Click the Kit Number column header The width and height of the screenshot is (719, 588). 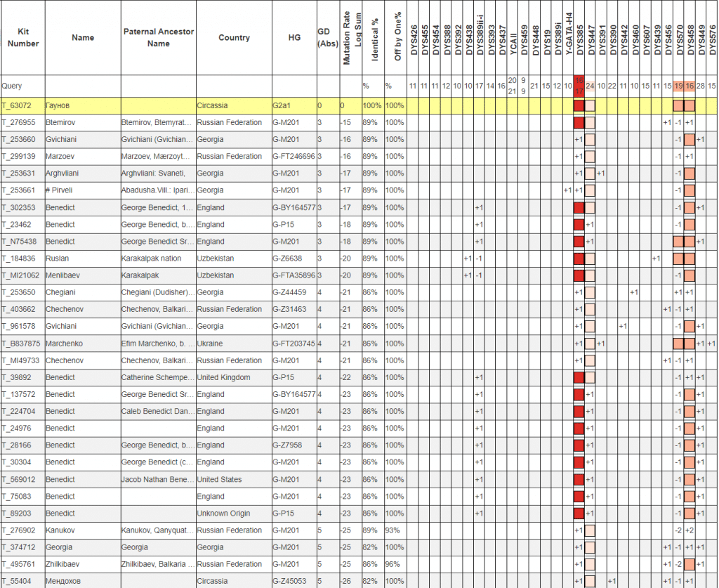coord(23,38)
